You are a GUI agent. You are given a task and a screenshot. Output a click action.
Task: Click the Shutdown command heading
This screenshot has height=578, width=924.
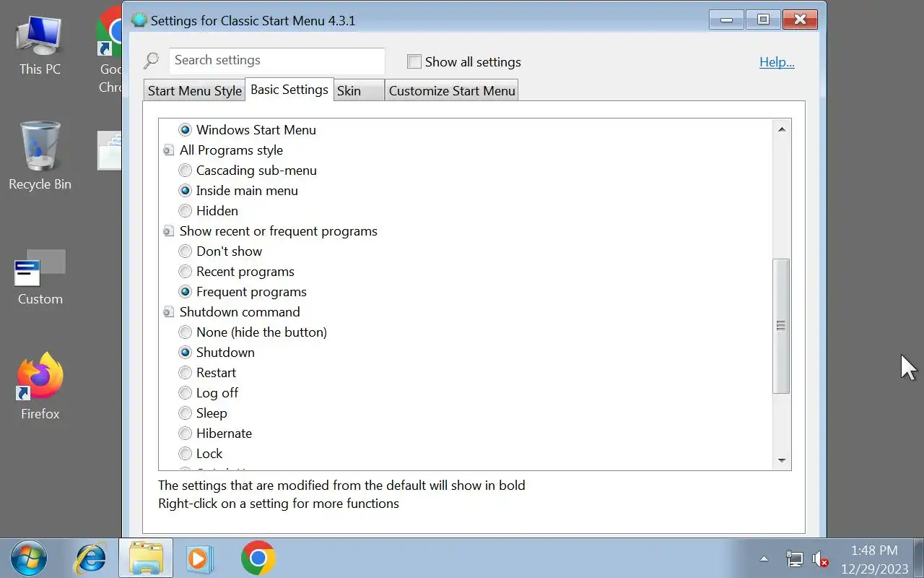click(x=240, y=312)
